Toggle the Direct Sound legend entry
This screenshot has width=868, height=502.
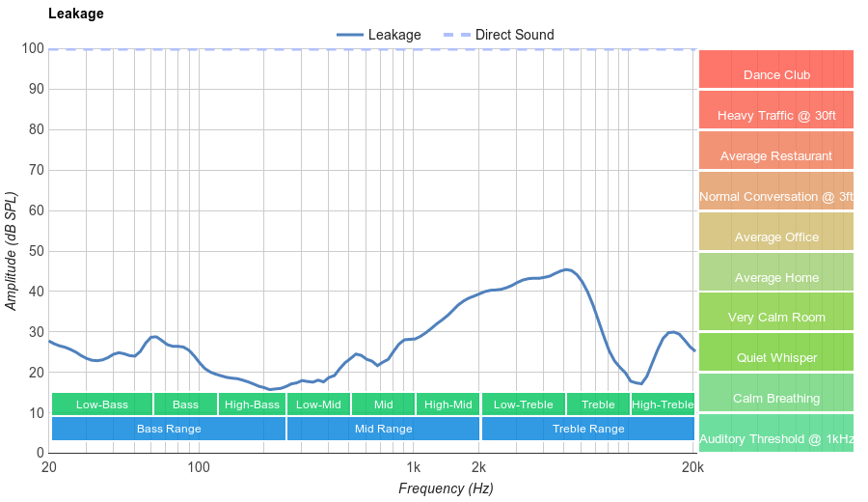click(499, 35)
